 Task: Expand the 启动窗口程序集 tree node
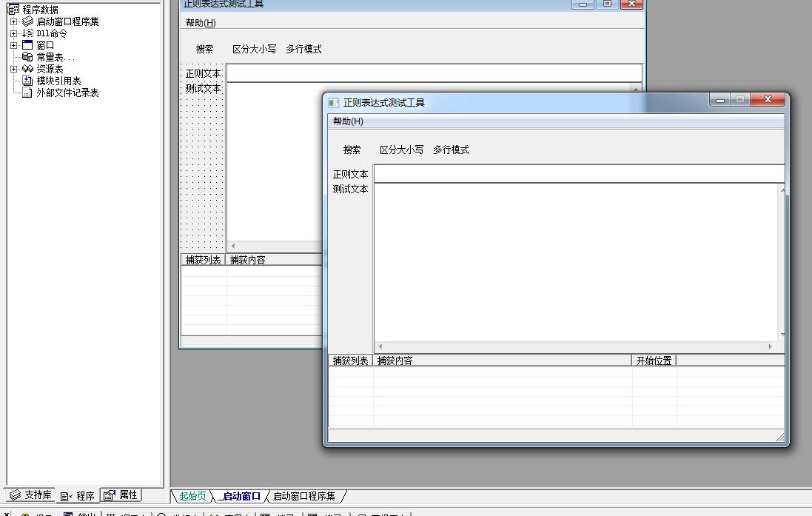click(13, 21)
